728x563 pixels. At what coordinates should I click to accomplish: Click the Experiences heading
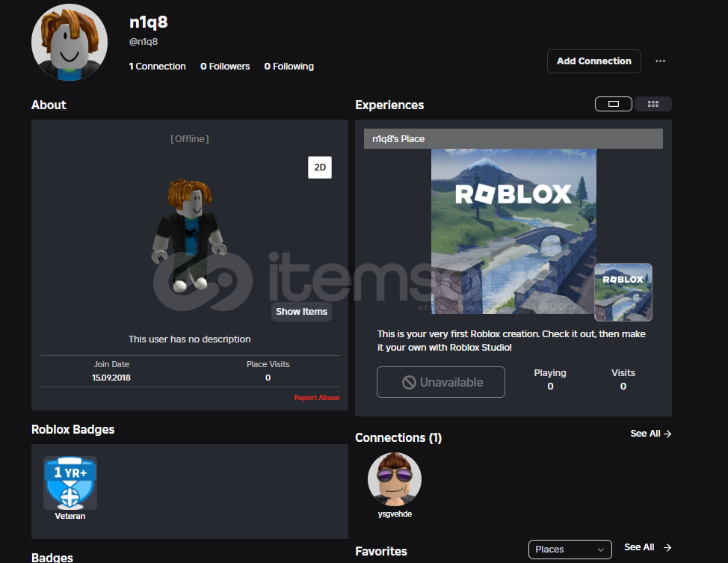point(389,105)
